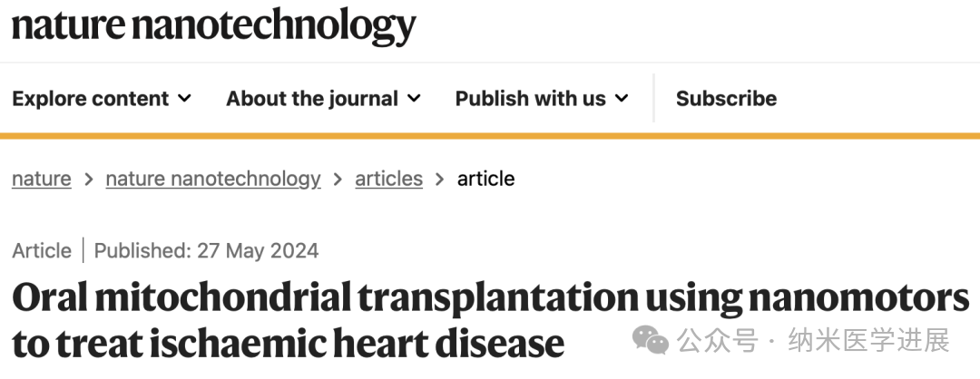Screen dimensions: 980x379
Task: Click the Subscribe link
Action: tap(726, 99)
